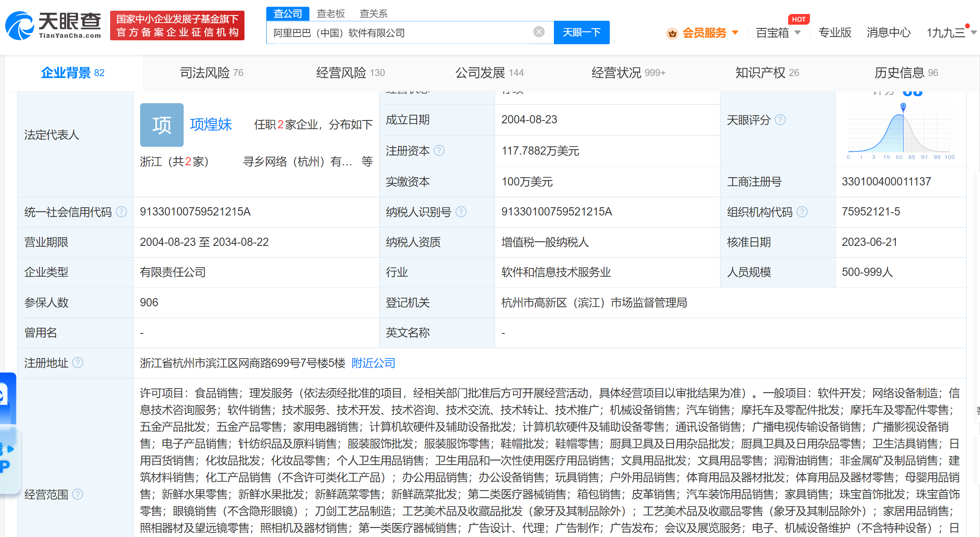Viewport: 980px width, 537px height.
Task: Select the 查老板 search tab
Action: (x=330, y=14)
